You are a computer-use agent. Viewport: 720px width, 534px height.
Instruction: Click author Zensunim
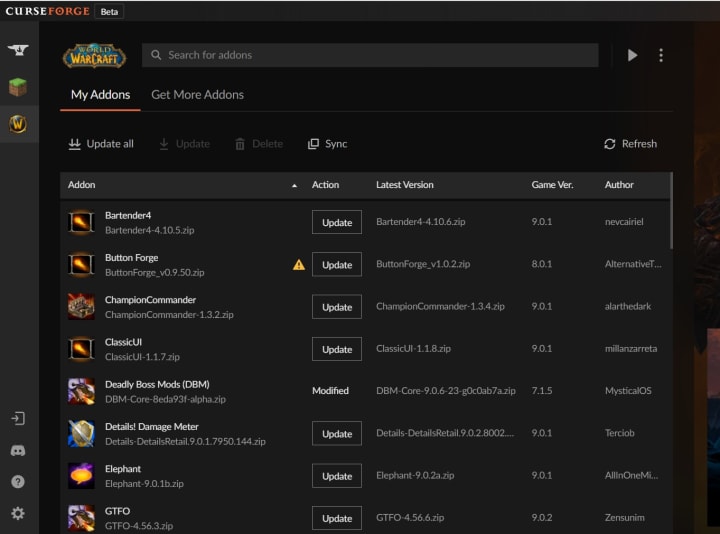pos(624,517)
